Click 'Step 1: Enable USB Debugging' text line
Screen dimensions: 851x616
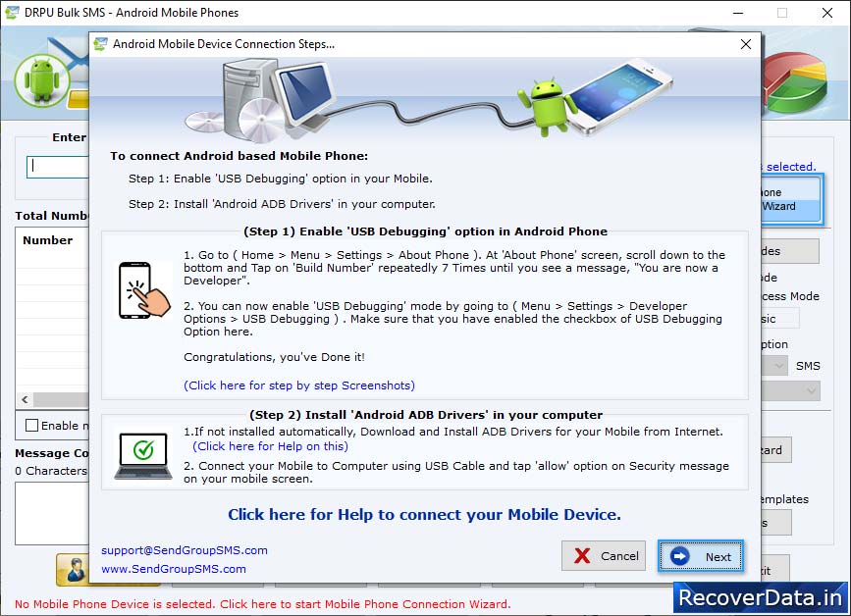point(281,179)
